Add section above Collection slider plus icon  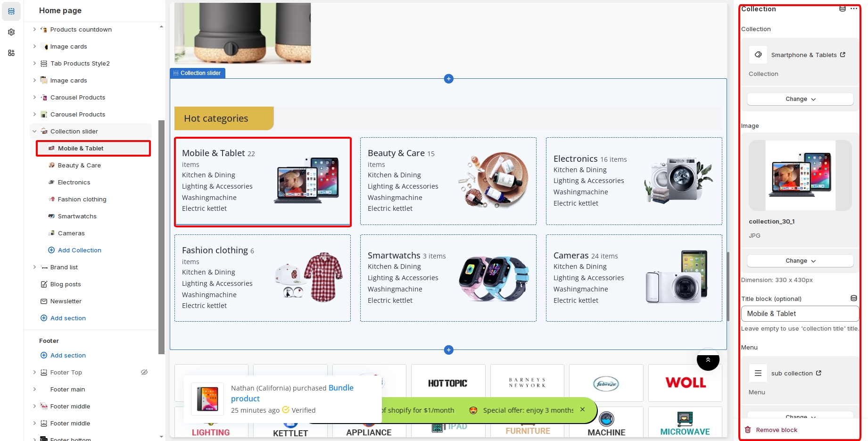pyautogui.click(x=448, y=79)
